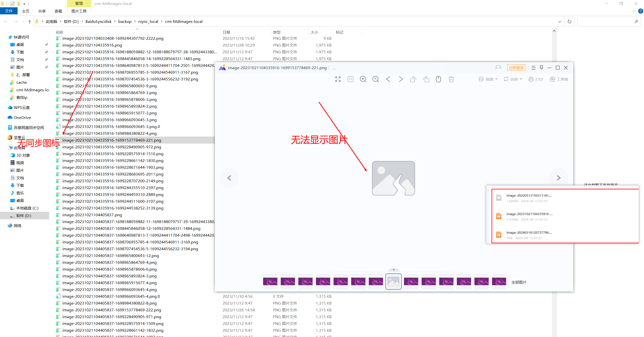The image size is (644, 337).
Task: Click the large round next-image arrow
Action: [558, 178]
